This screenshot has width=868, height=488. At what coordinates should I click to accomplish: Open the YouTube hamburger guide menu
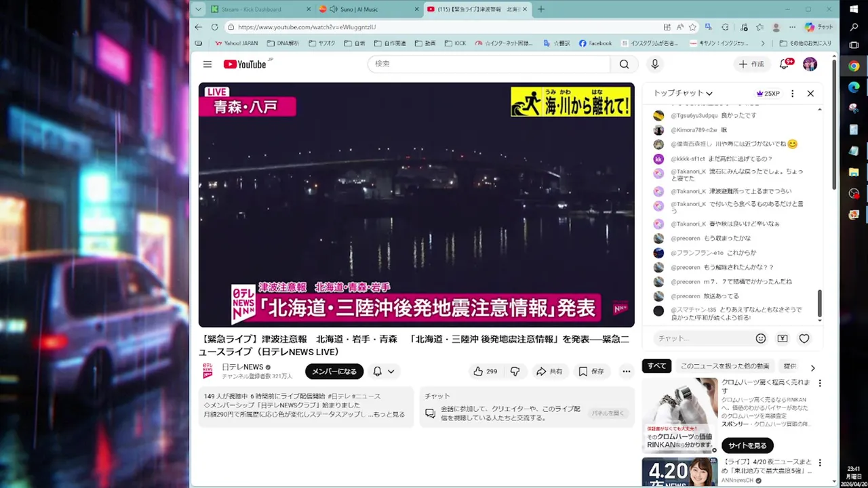[x=208, y=64]
